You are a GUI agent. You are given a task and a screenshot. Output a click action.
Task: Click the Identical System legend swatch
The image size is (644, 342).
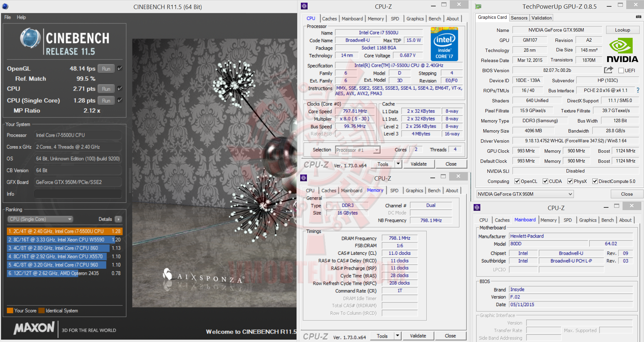click(41, 310)
